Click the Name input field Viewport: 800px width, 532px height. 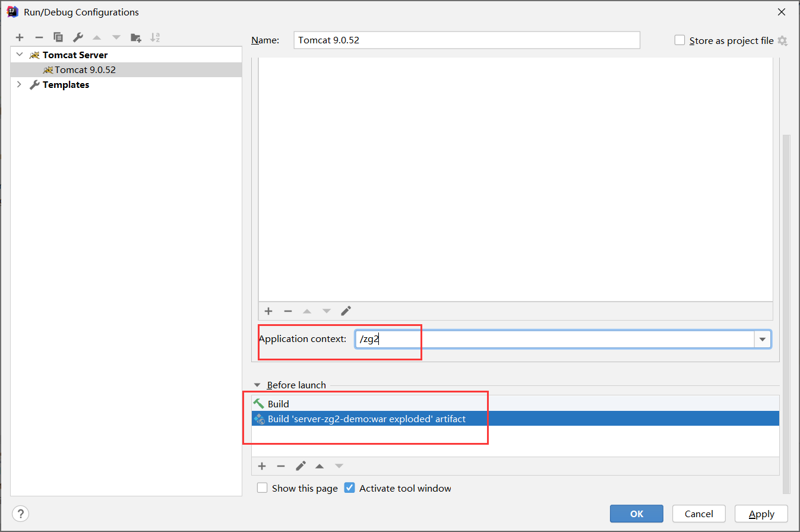coord(467,40)
